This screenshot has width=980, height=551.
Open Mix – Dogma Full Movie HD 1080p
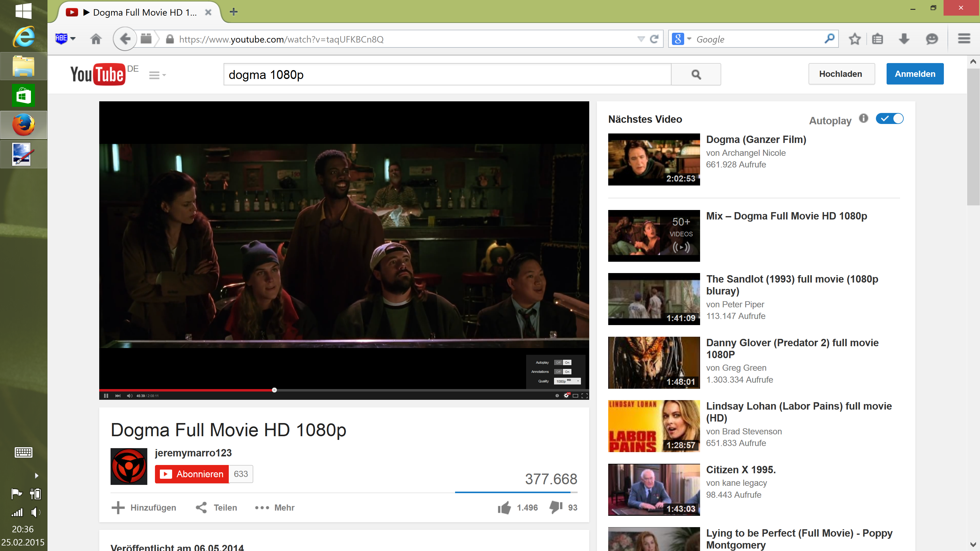pos(786,216)
